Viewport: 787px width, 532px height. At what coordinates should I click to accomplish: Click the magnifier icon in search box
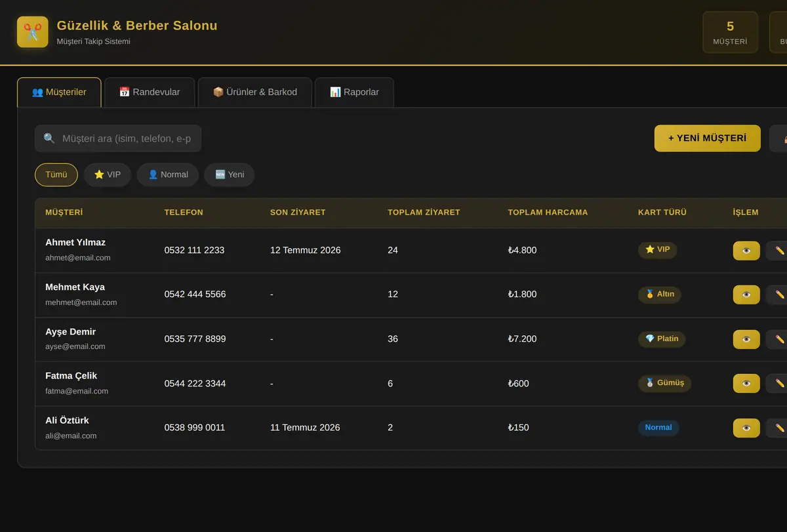[49, 138]
